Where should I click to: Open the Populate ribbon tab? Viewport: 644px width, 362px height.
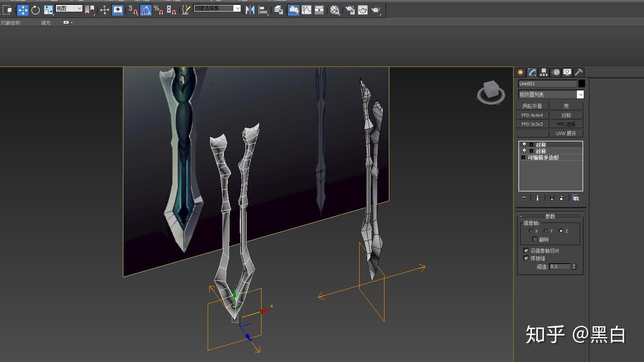coord(46,23)
